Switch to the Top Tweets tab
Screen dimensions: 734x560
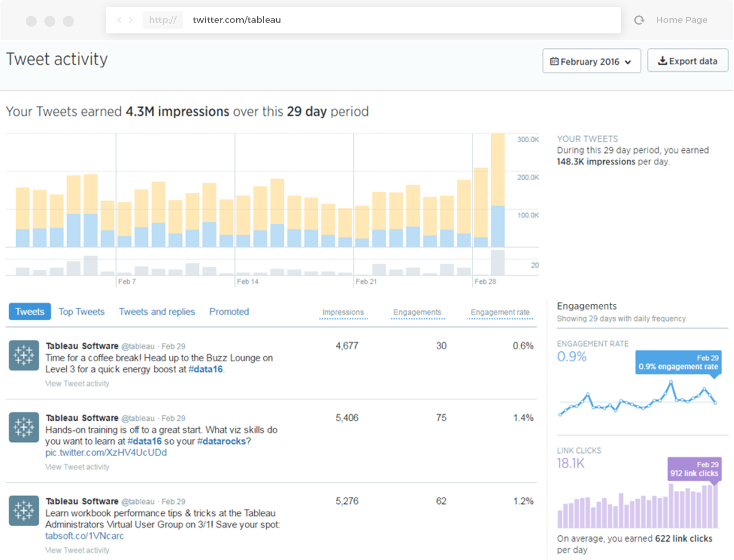click(x=82, y=311)
